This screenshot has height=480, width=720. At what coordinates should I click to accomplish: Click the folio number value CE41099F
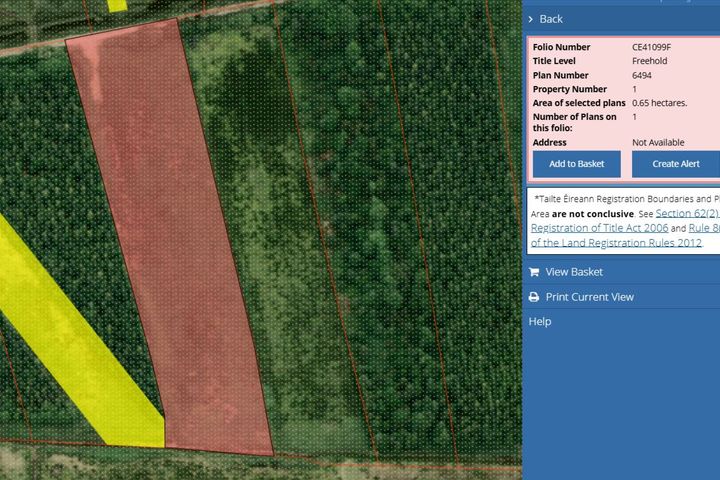click(653, 47)
